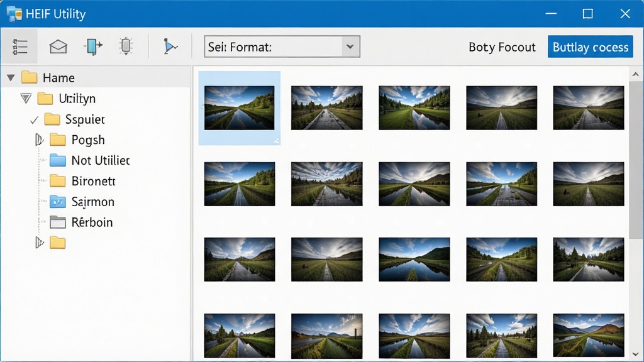The width and height of the screenshot is (644, 362).
Task: Select the Bironett folder
Action: click(x=93, y=180)
